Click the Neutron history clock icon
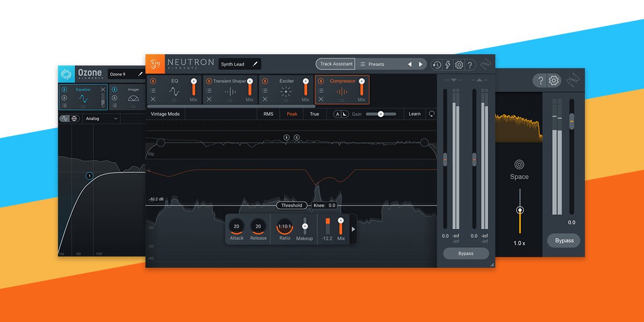The width and height of the screenshot is (644, 322). coord(436,64)
